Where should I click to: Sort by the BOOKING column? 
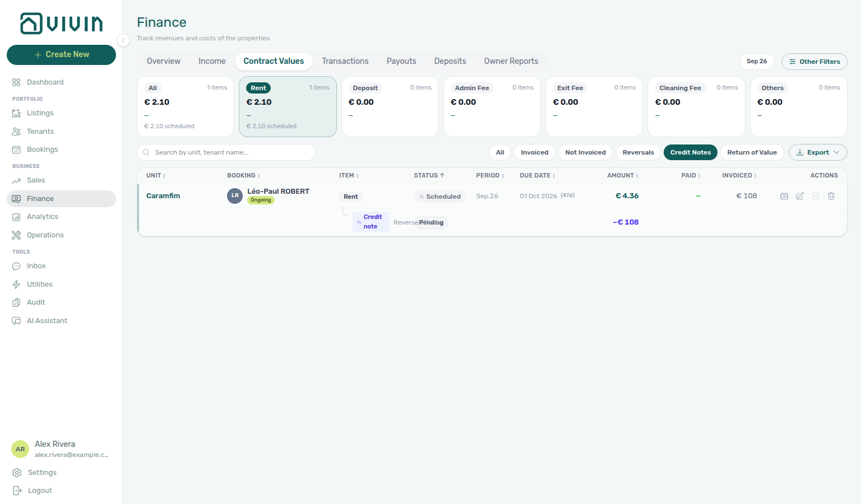pyautogui.click(x=243, y=176)
